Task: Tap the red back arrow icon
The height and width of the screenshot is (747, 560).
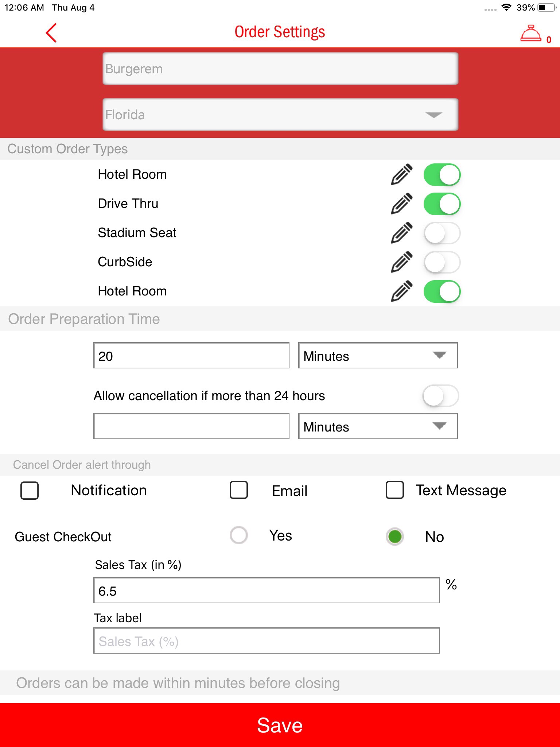Action: tap(51, 33)
